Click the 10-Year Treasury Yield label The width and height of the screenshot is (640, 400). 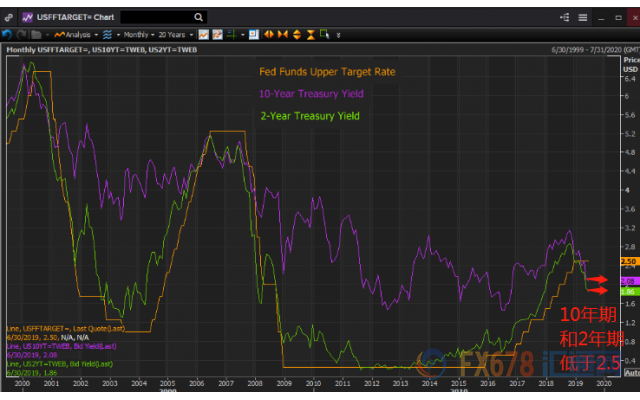tap(311, 94)
